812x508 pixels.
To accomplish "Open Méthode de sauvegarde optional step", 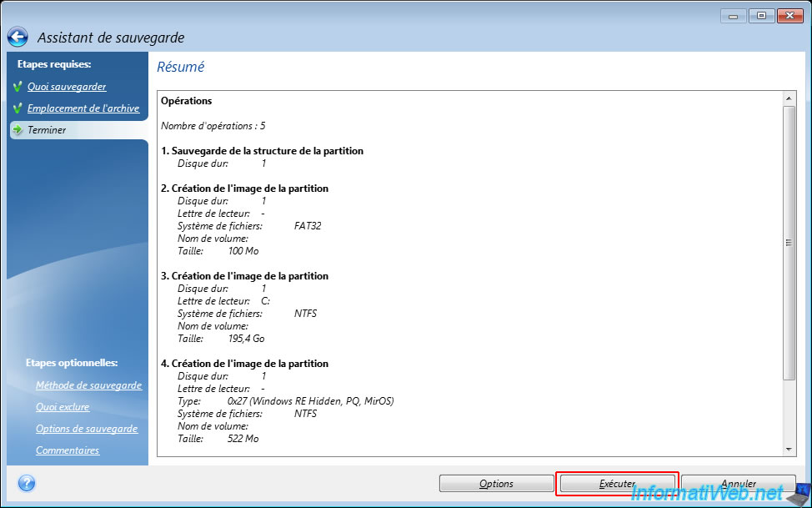I will (x=88, y=385).
